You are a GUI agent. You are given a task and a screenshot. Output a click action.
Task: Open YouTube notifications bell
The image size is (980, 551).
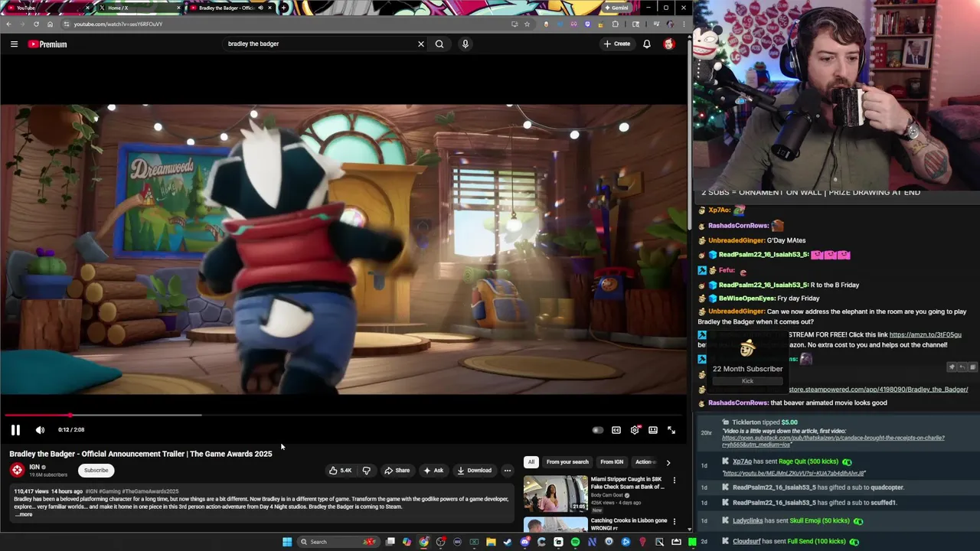647,44
